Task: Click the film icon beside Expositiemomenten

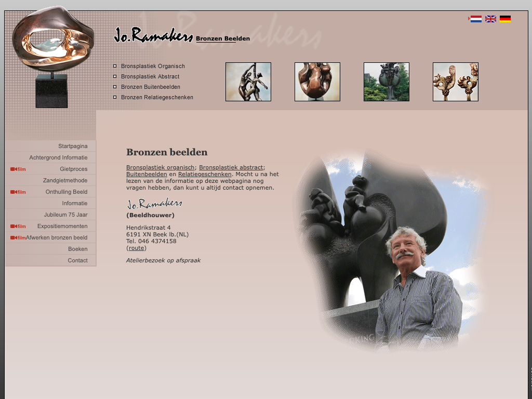Action: [18, 227]
